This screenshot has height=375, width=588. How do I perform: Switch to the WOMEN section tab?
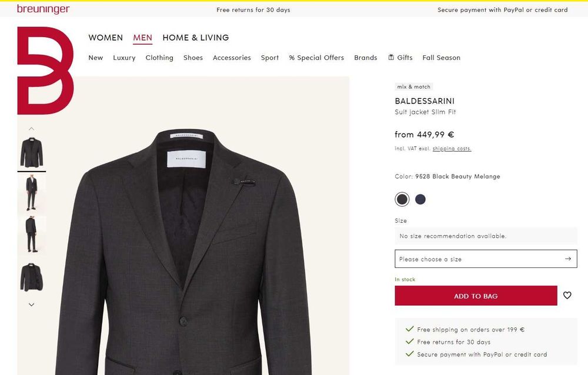pos(106,38)
